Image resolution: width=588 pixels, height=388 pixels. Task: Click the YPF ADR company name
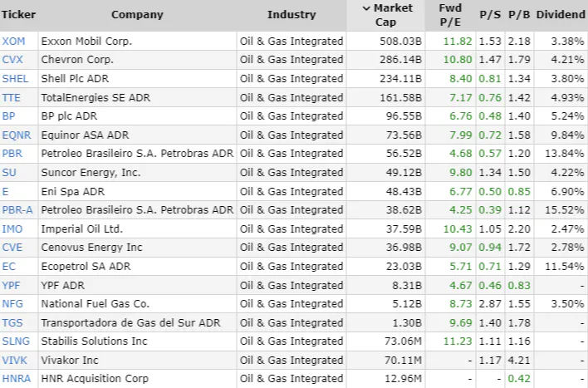[62, 285]
